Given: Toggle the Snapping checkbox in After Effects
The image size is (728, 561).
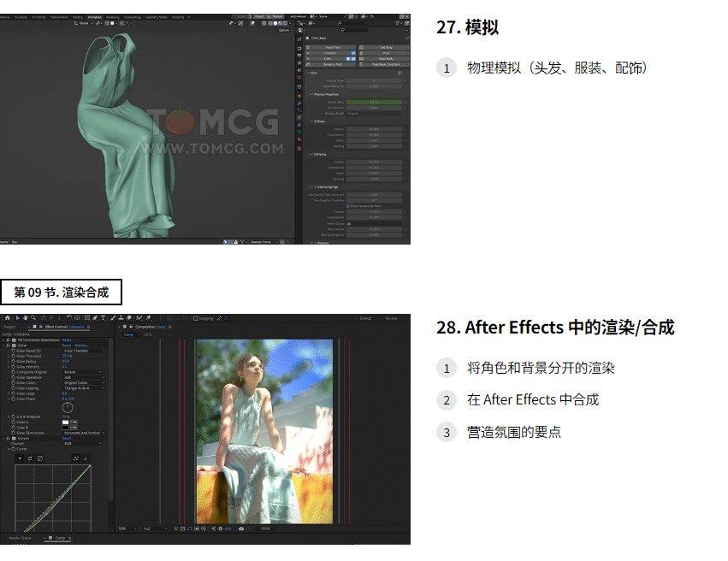Looking at the screenshot, I should [195, 318].
